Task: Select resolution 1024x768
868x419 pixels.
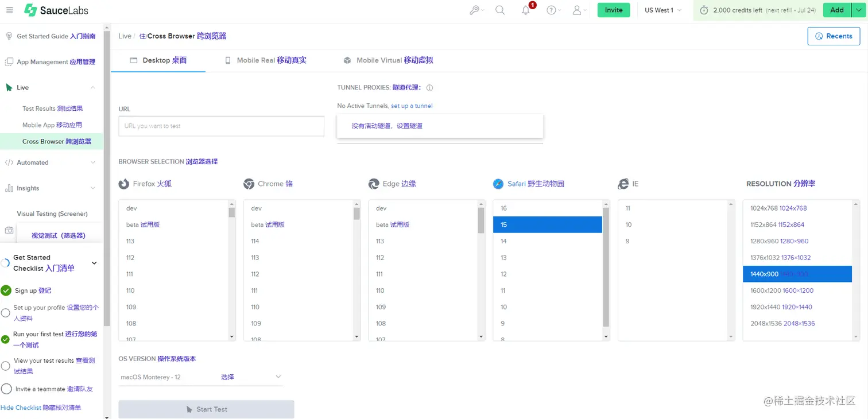Action: tap(797, 208)
